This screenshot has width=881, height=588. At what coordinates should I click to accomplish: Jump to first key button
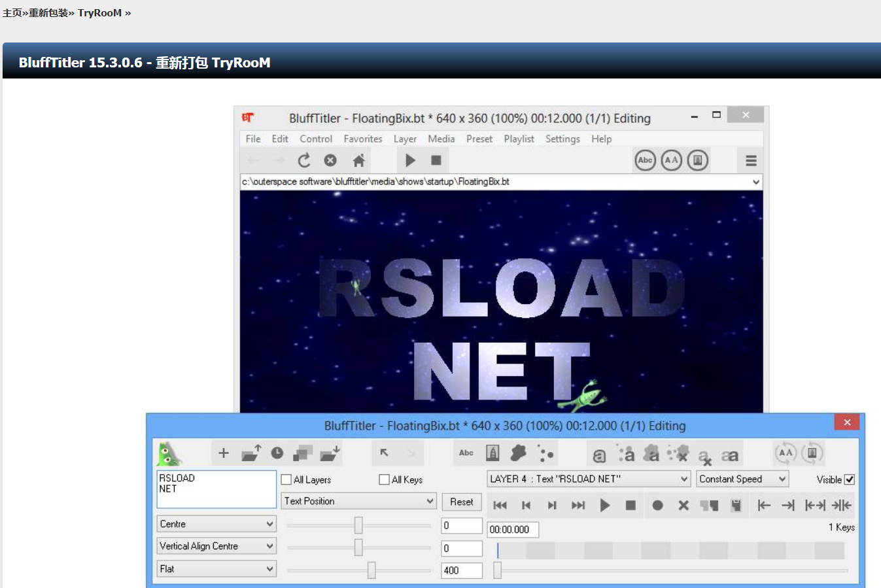[500, 505]
